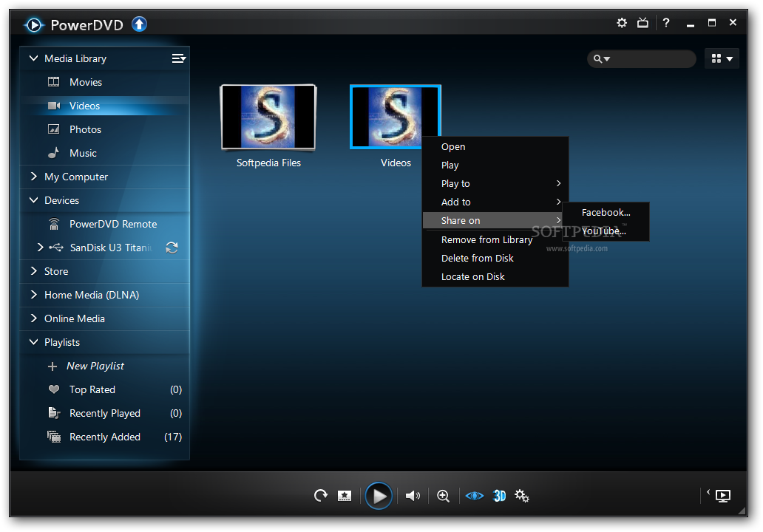
Task: Click the small arrow beside display icon
Action: pos(708,491)
